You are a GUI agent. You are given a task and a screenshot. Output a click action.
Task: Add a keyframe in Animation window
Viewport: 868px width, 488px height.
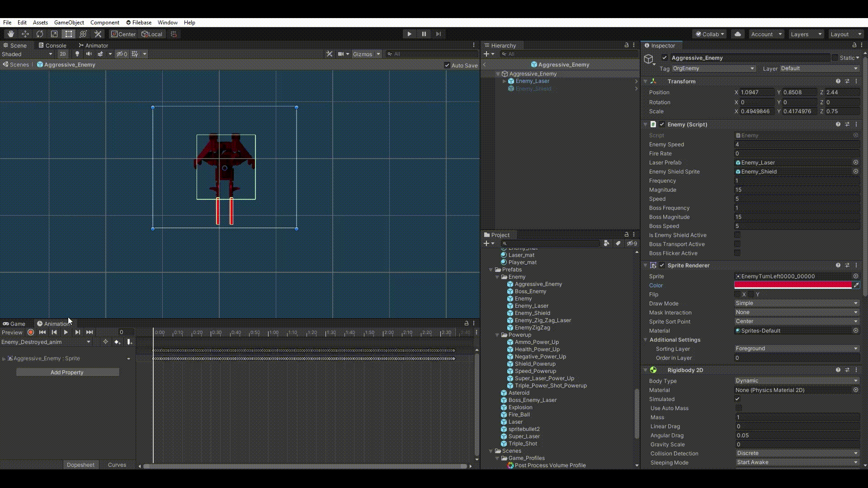(x=118, y=342)
